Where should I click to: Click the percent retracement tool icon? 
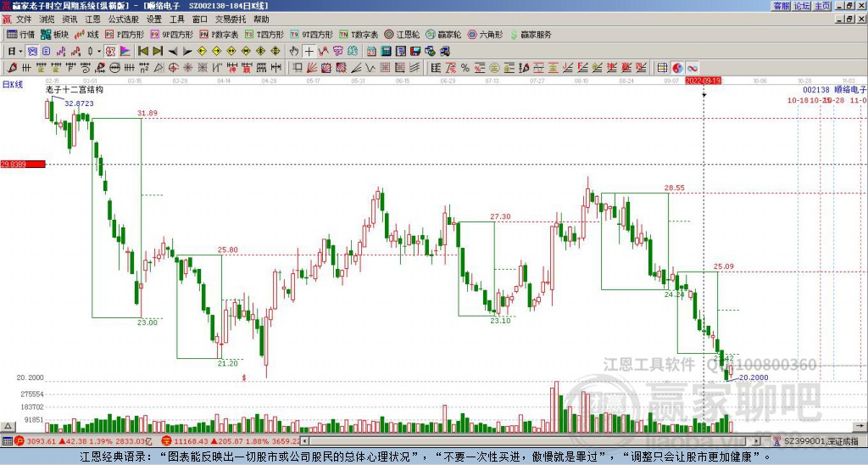[x=465, y=68]
